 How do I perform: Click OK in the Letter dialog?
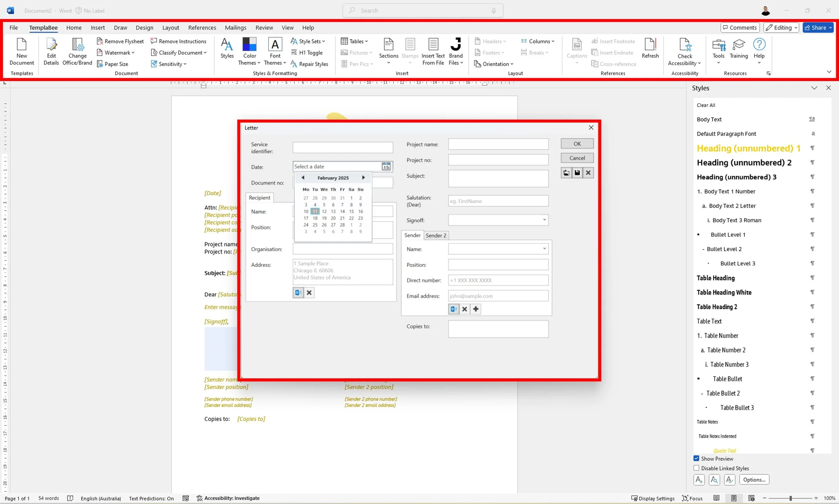(x=577, y=144)
